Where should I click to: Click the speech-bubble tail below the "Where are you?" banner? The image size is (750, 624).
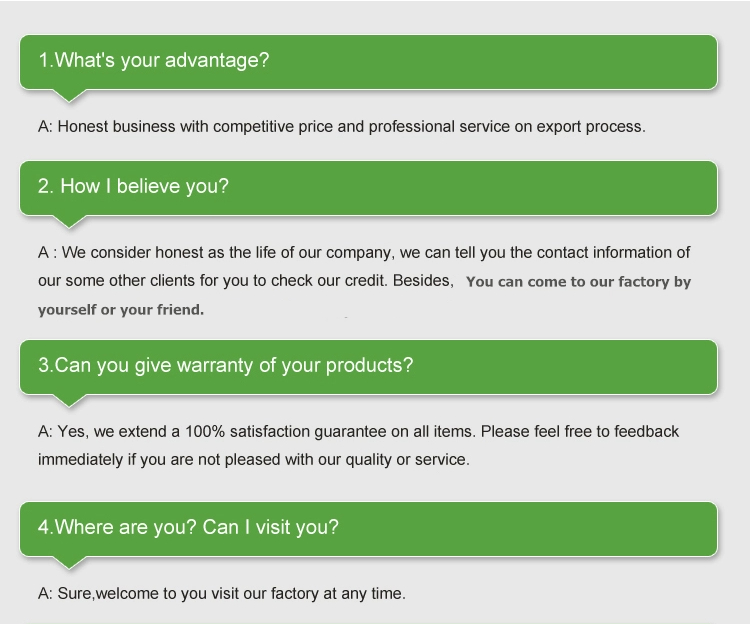(x=69, y=562)
